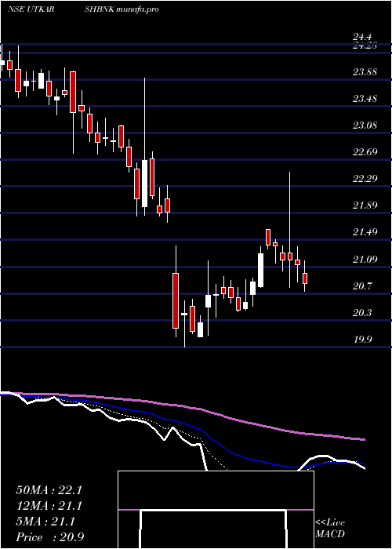Select the 21.89 price axis label
This screenshot has height=549, width=392.
click(x=365, y=205)
